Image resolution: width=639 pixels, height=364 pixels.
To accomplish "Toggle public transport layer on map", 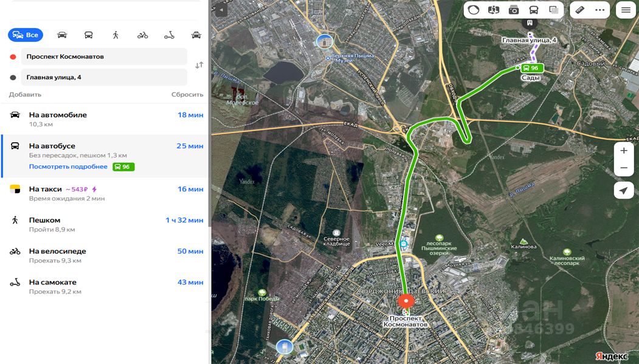I will (x=533, y=10).
